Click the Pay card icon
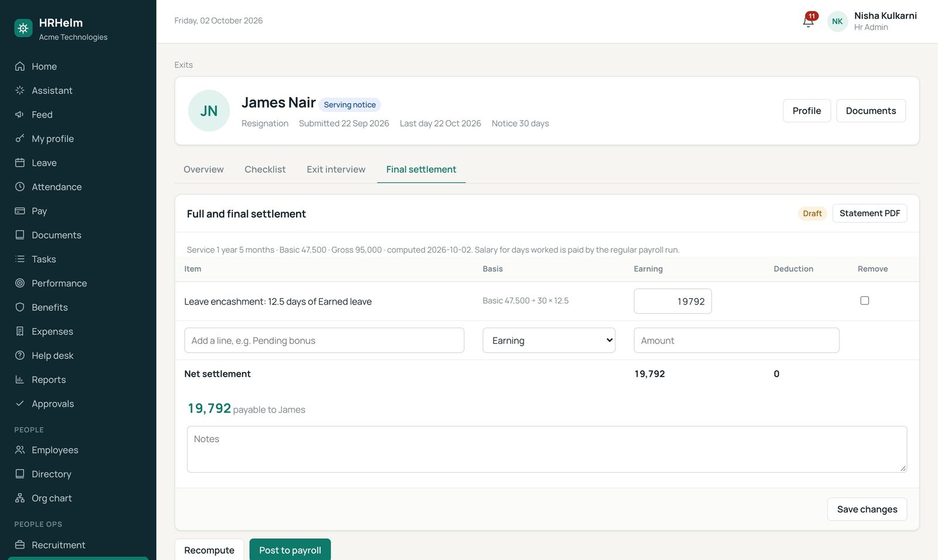 point(20,210)
